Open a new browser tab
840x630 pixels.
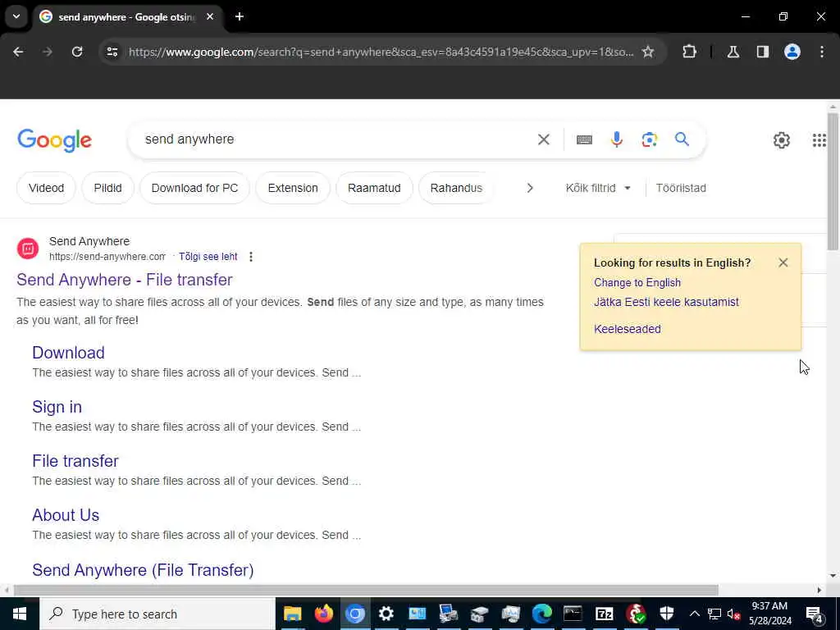click(x=240, y=16)
